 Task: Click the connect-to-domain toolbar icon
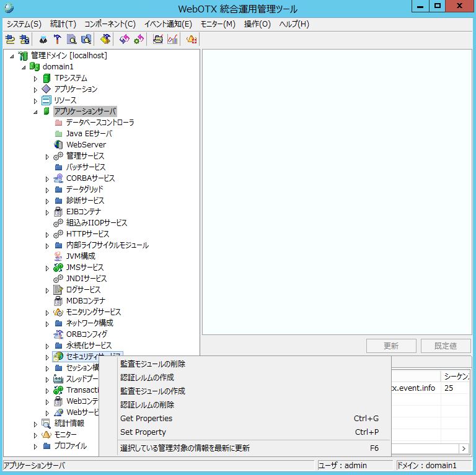coord(9,40)
